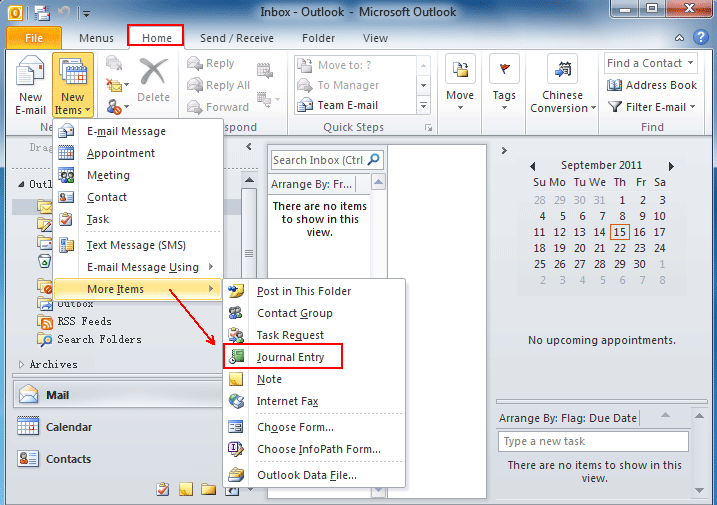Open Choose Form... menu item
Viewport: 717px width, 505px height.
tap(314, 427)
